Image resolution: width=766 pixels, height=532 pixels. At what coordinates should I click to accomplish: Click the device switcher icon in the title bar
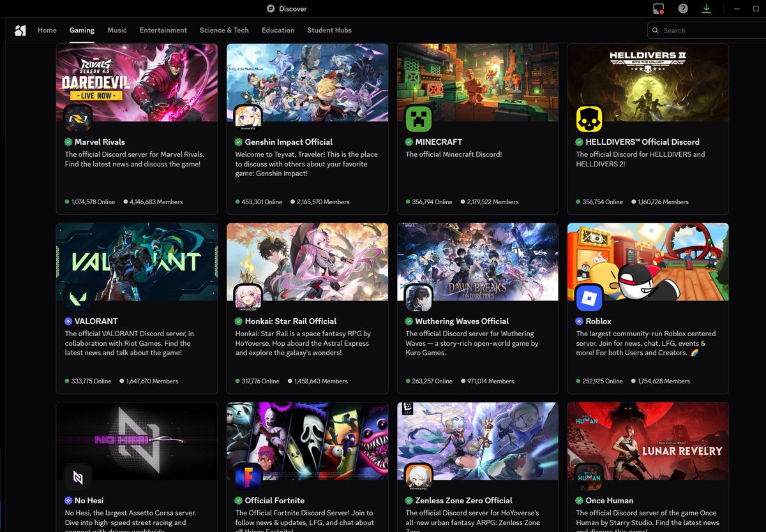658,8
